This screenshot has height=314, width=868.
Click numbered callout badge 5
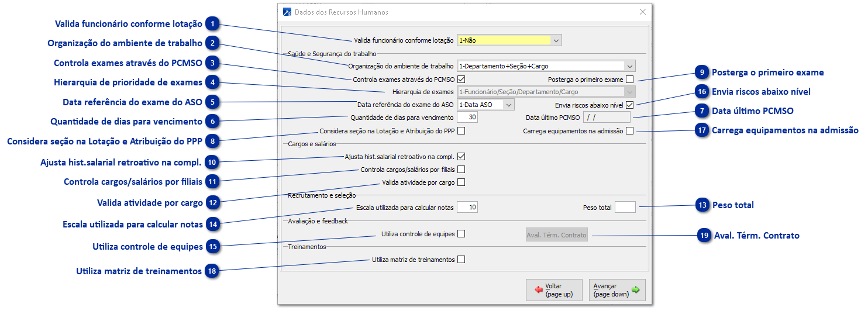click(213, 102)
